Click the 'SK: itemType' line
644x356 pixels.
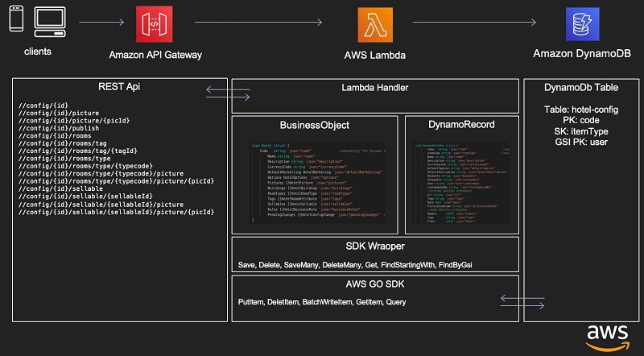pos(581,131)
